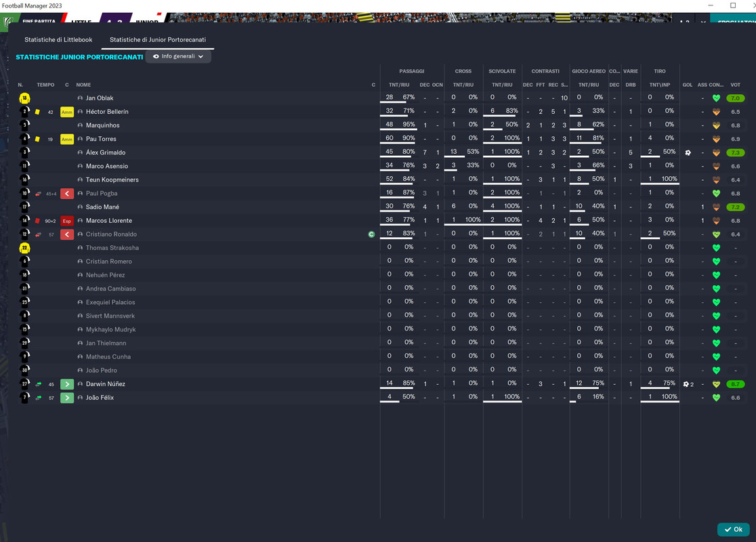Open Statistiche di Littlebook tab
This screenshot has width=756, height=542.
(x=58, y=39)
